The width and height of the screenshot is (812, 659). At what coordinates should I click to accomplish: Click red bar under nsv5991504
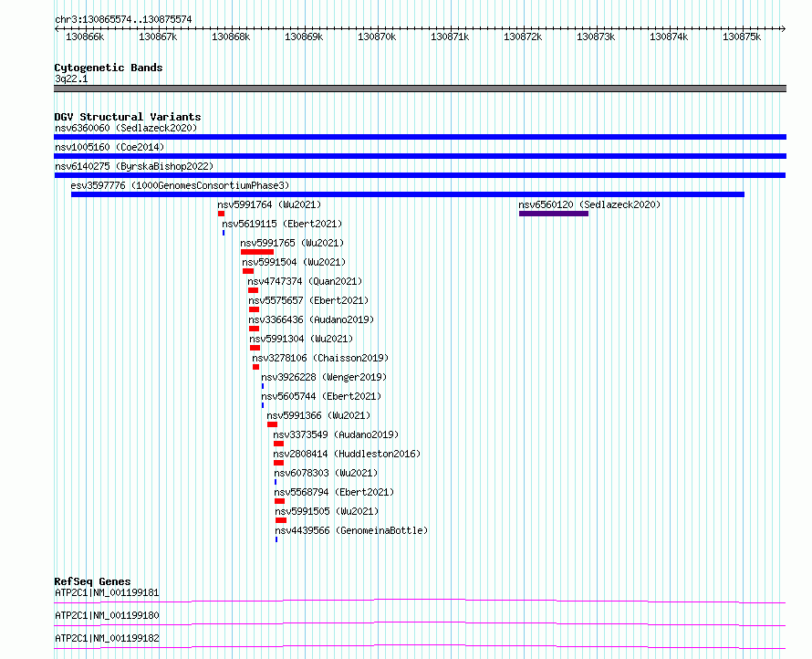click(248, 271)
